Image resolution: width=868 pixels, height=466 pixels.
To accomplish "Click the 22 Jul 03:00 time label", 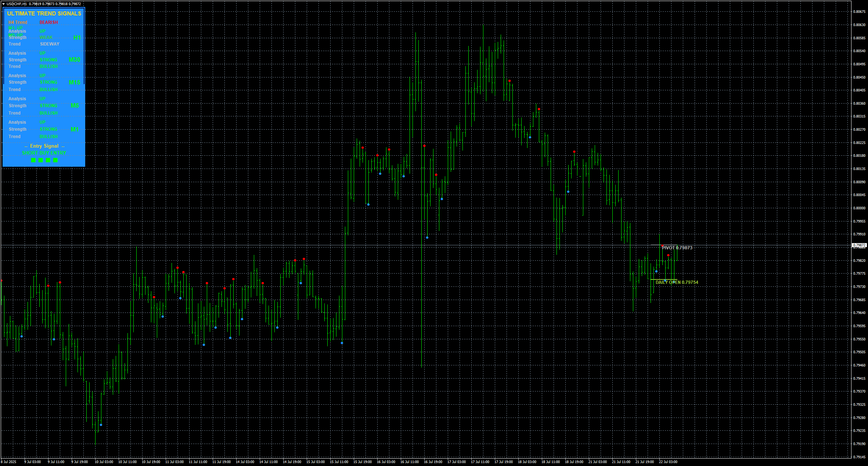I will pos(668,462).
